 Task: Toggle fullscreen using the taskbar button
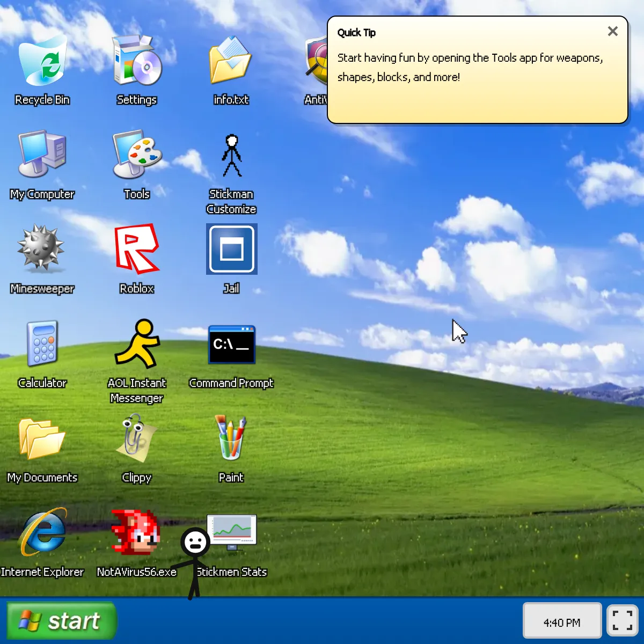(x=622, y=620)
